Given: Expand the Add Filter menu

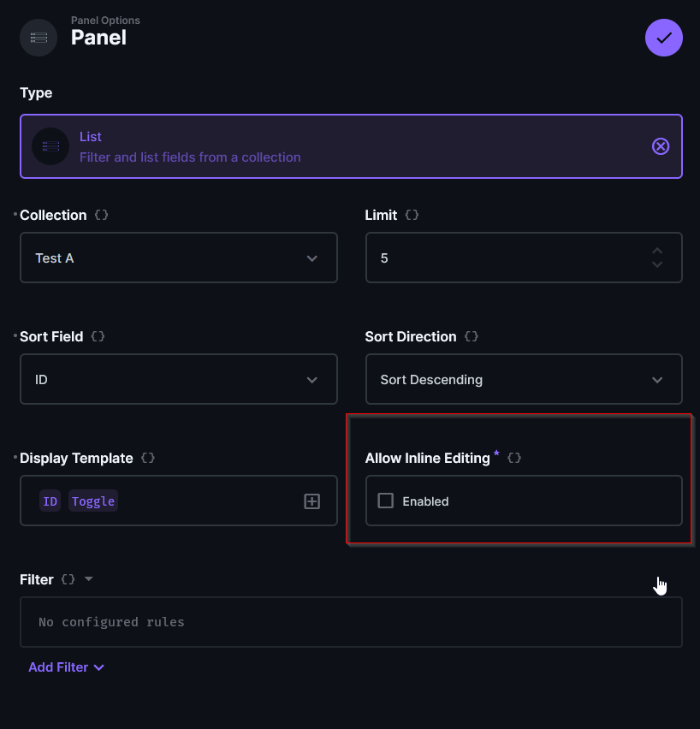Looking at the screenshot, I should (x=66, y=667).
